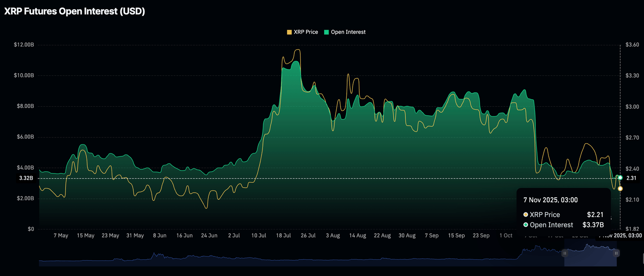Click the green dot beside Open Interest in tooltip
Image resolution: width=644 pixels, height=276 pixels.
pyautogui.click(x=526, y=225)
